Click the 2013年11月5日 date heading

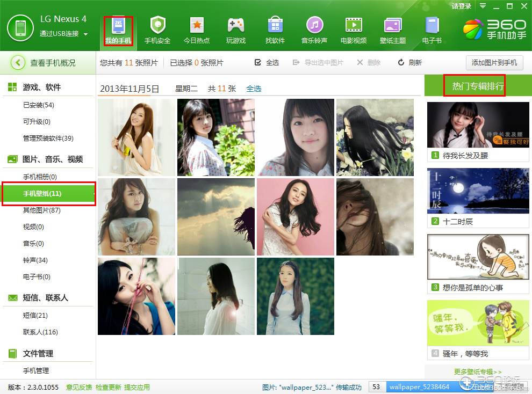click(x=130, y=89)
